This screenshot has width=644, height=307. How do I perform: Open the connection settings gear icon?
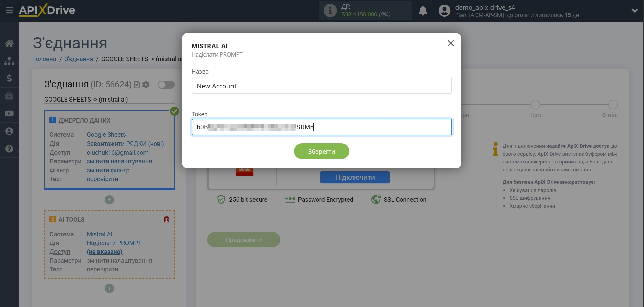(x=146, y=85)
